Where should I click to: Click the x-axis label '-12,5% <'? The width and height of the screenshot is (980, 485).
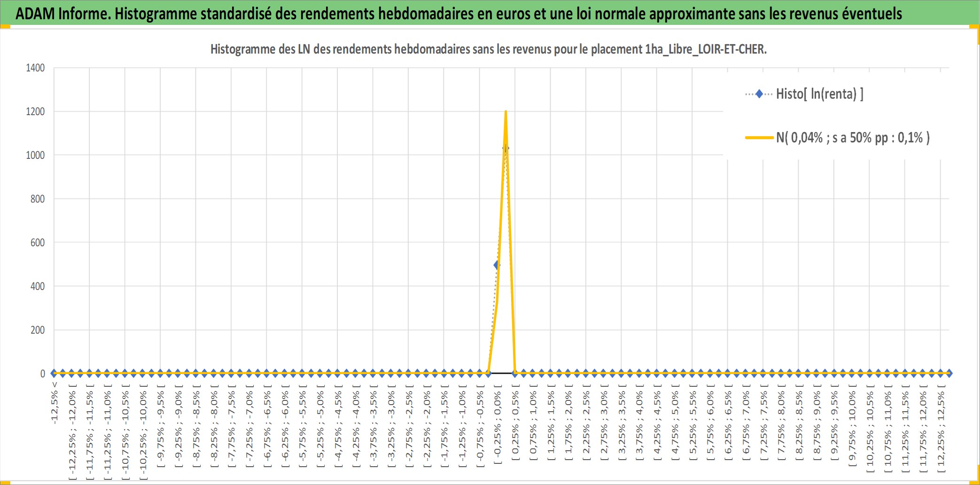click(x=54, y=403)
